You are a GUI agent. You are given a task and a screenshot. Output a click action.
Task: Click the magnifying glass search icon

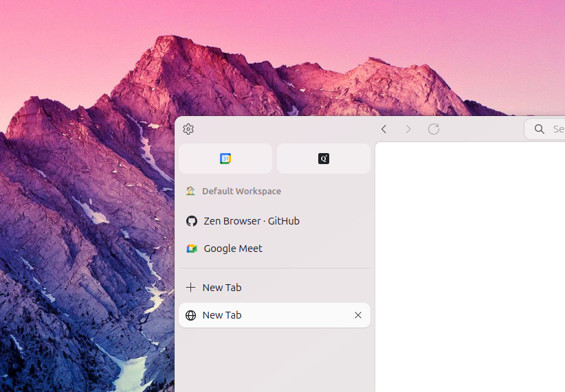click(x=539, y=129)
